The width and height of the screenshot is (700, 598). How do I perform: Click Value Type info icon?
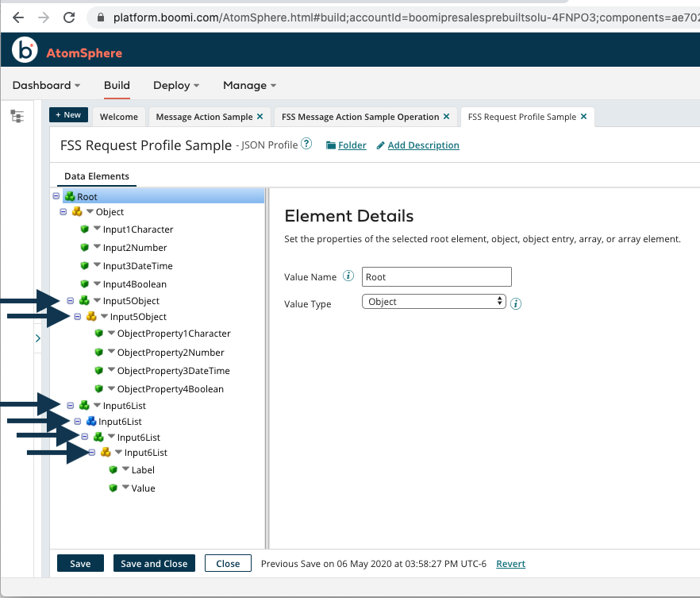(x=516, y=303)
